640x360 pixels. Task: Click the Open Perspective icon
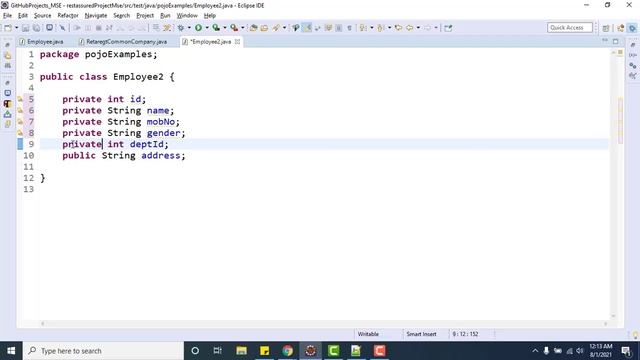click(x=606, y=28)
